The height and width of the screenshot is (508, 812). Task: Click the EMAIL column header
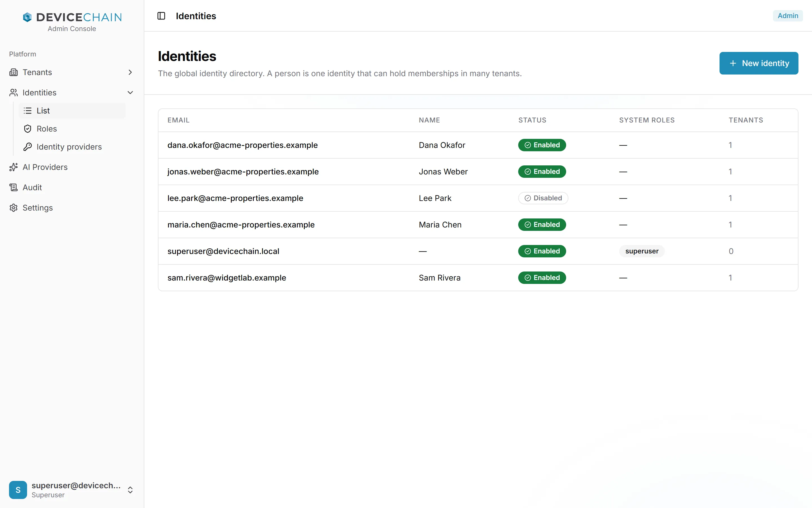click(178, 120)
